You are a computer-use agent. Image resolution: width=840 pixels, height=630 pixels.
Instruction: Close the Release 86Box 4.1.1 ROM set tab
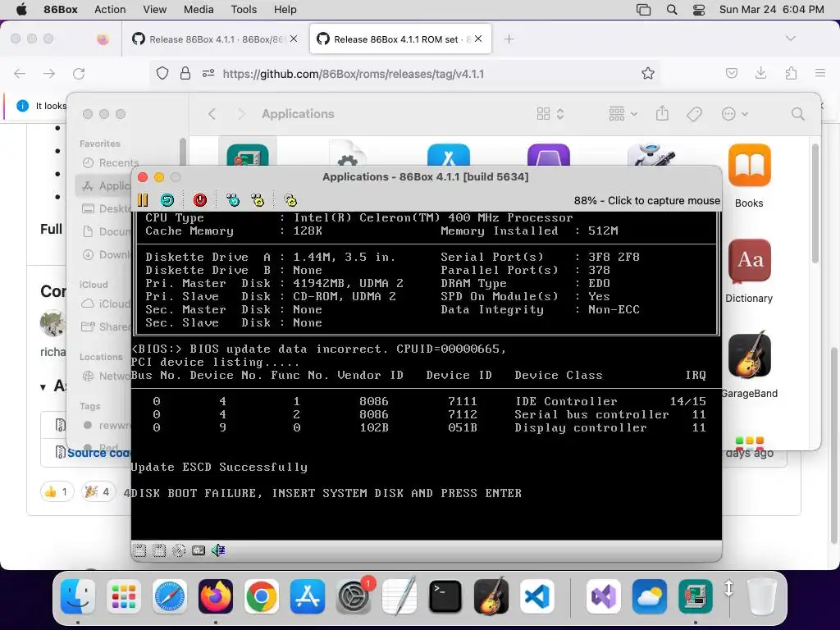pyautogui.click(x=478, y=39)
